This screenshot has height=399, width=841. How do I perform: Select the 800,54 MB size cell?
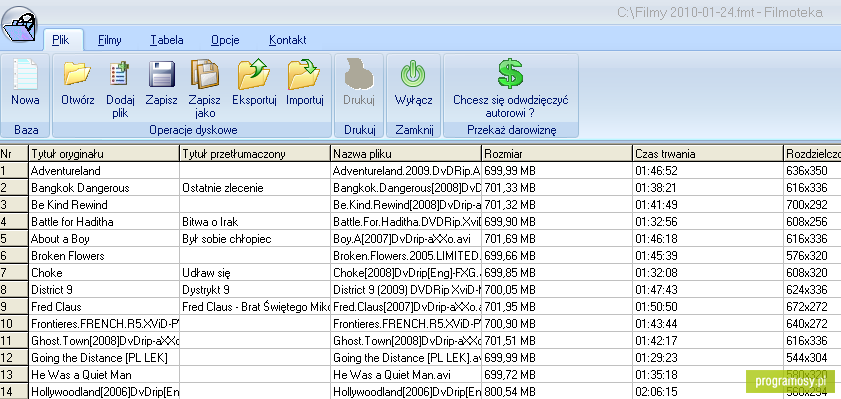click(x=557, y=392)
